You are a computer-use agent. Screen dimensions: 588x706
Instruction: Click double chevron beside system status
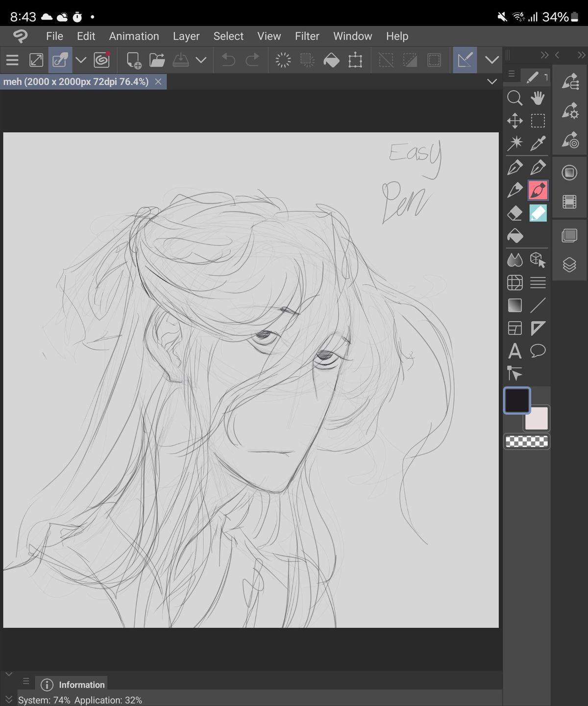[8, 700]
